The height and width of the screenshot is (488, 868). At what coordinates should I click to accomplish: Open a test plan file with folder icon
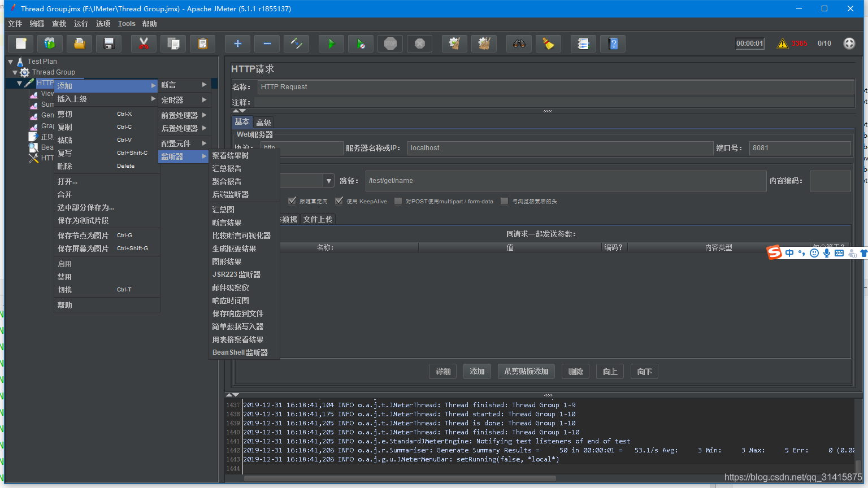coord(80,43)
